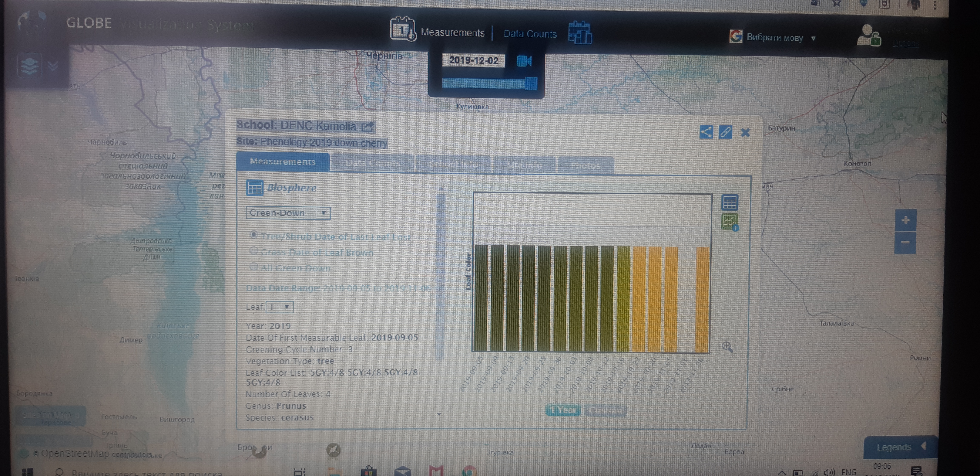This screenshot has width=980, height=476.
Task: Click the video camera animation icon
Action: pos(524,61)
